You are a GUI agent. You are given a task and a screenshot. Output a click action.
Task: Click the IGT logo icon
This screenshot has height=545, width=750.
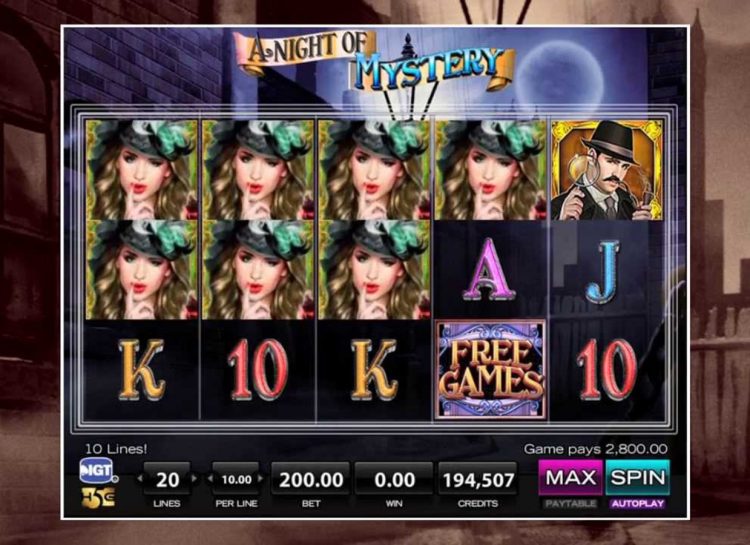click(98, 471)
